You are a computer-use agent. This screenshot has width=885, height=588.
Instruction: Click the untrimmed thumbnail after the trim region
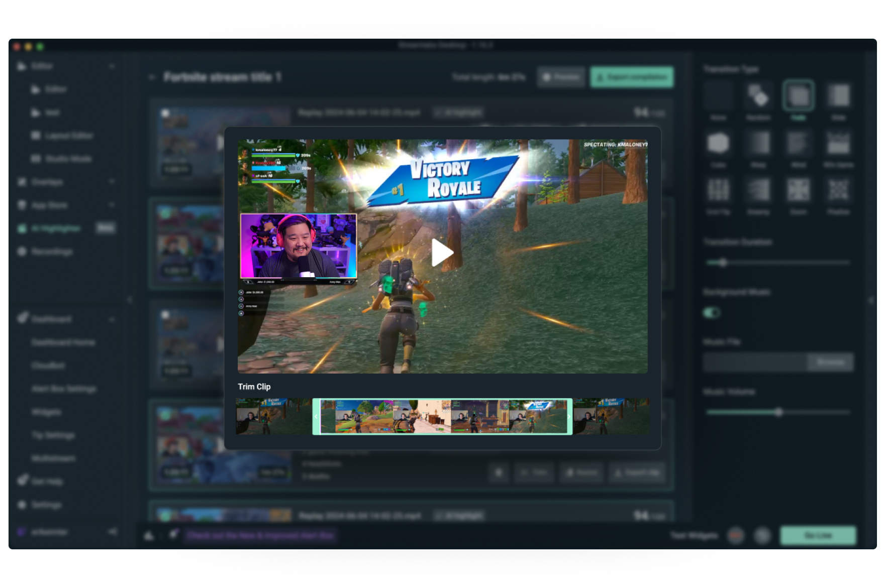pyautogui.click(x=612, y=416)
